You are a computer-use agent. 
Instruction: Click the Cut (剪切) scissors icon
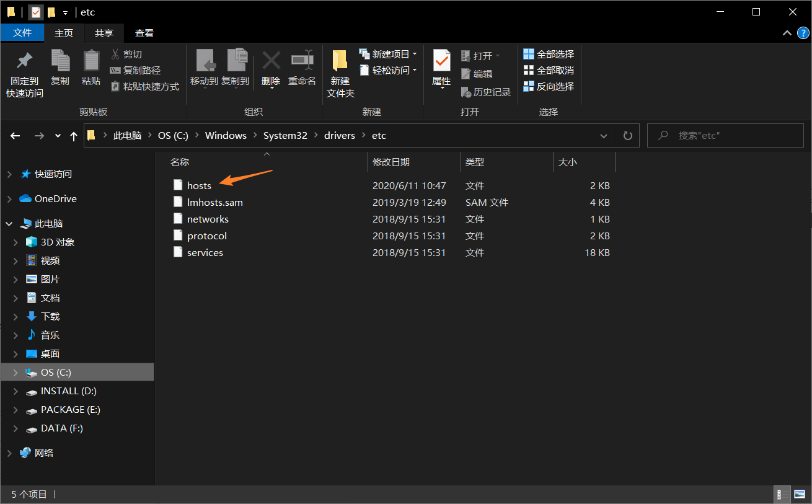pos(115,55)
